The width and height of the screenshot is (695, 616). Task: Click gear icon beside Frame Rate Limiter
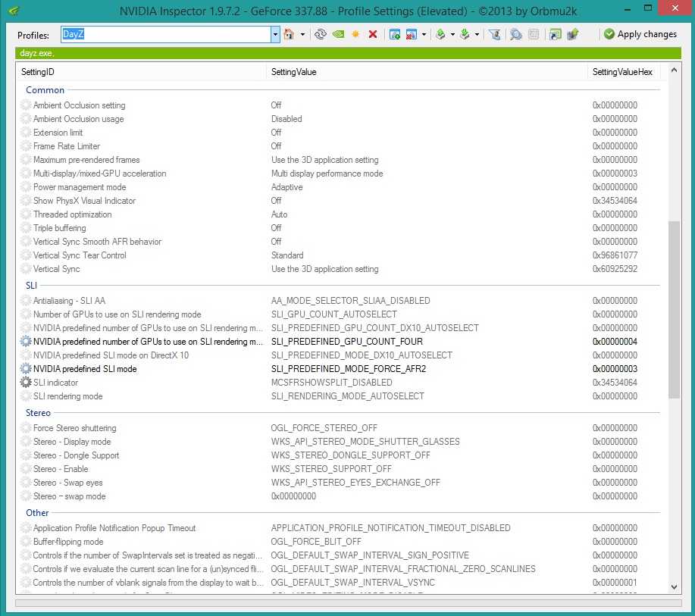pos(26,146)
